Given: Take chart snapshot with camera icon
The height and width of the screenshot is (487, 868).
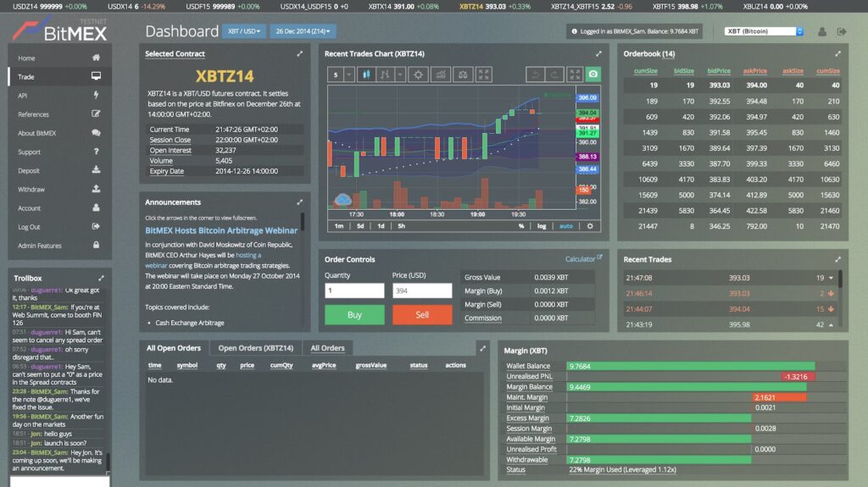Looking at the screenshot, I should [x=593, y=75].
